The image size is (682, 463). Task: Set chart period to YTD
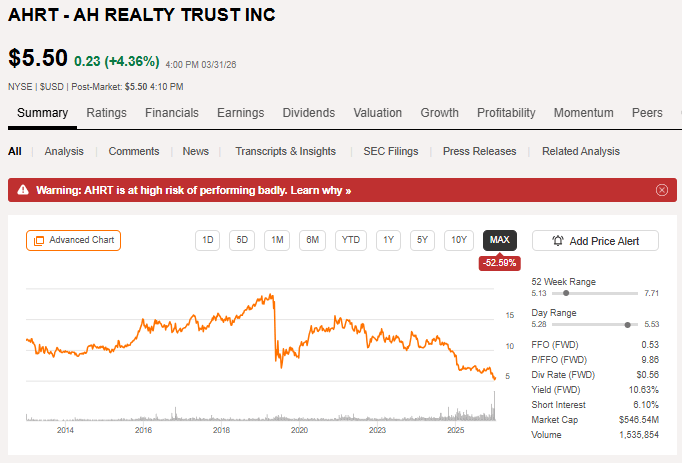coord(350,240)
